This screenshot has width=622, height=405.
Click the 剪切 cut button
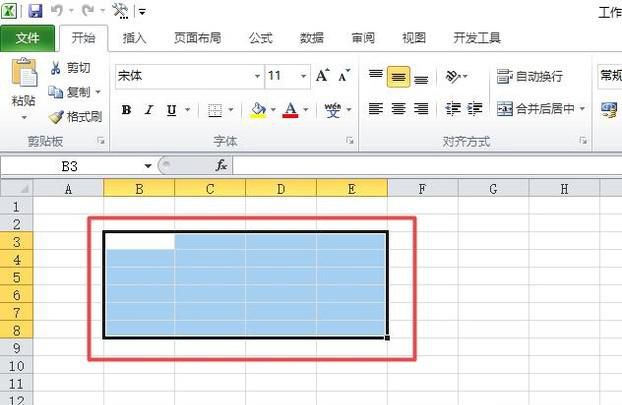(71, 68)
